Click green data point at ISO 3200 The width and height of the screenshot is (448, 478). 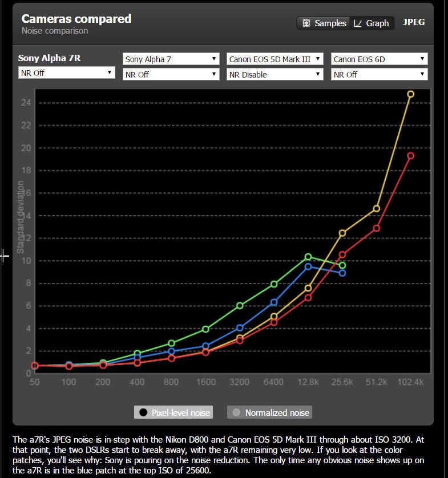click(x=240, y=306)
